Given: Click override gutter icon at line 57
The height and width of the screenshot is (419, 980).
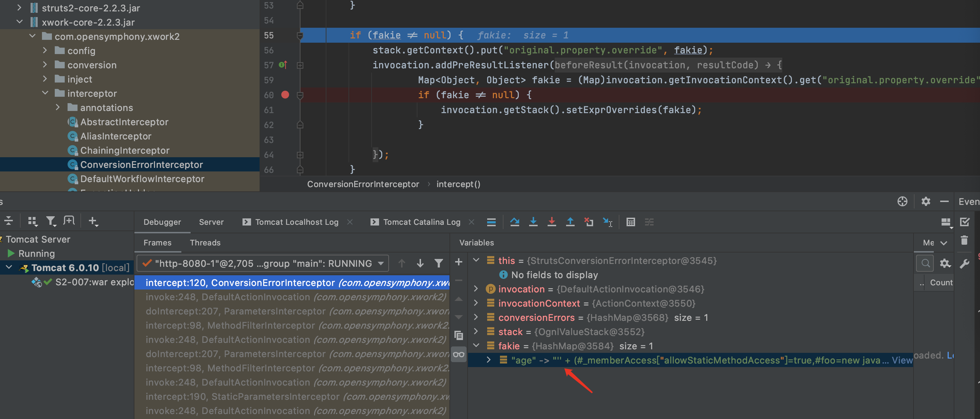Looking at the screenshot, I should pos(283,65).
